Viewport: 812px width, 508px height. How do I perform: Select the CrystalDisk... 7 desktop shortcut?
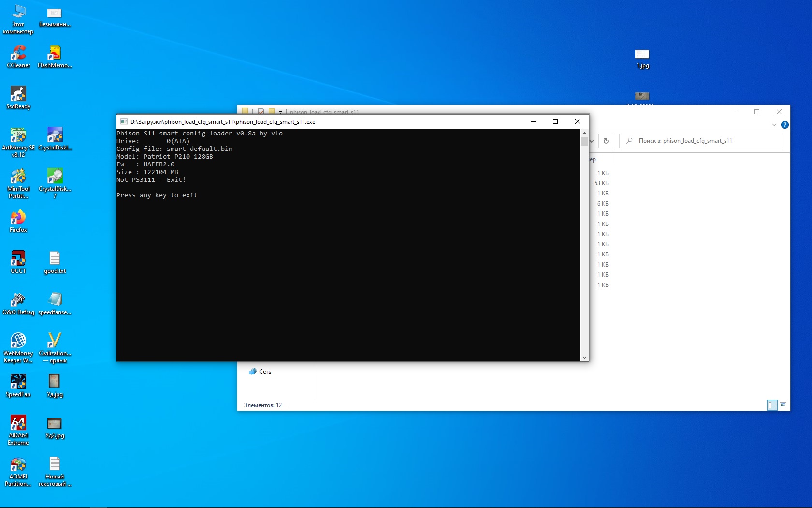pos(55,184)
